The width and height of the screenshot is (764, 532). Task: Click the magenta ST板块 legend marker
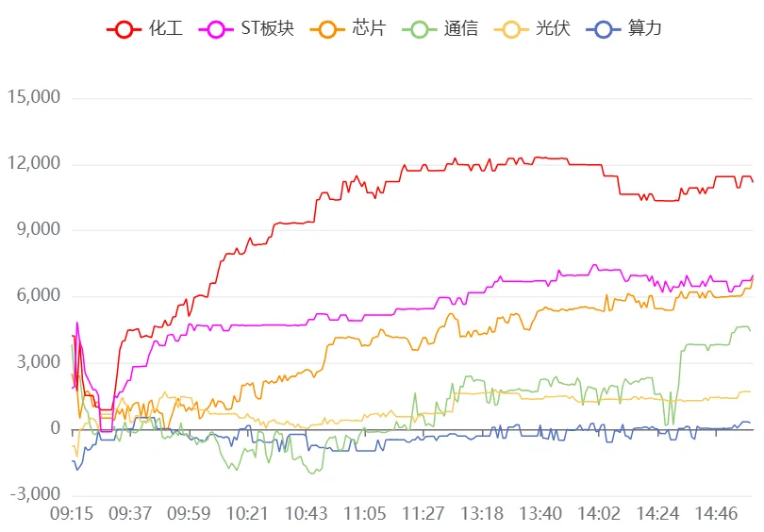(x=215, y=29)
